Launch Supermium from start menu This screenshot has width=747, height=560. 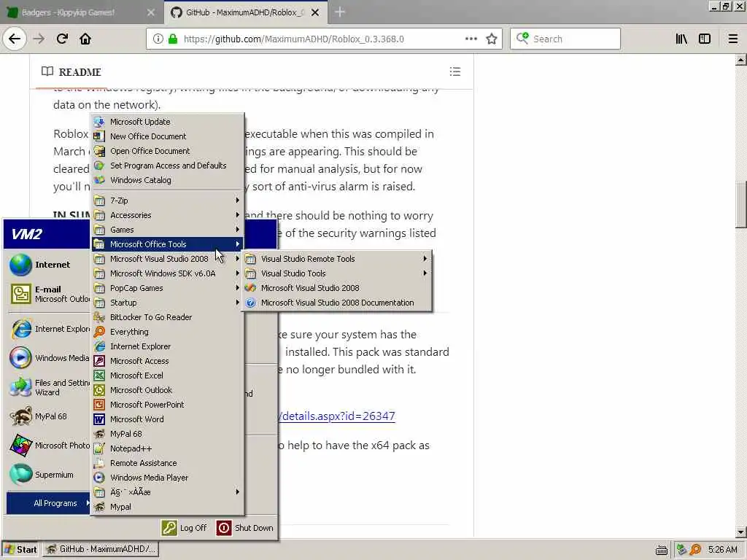tap(49, 475)
